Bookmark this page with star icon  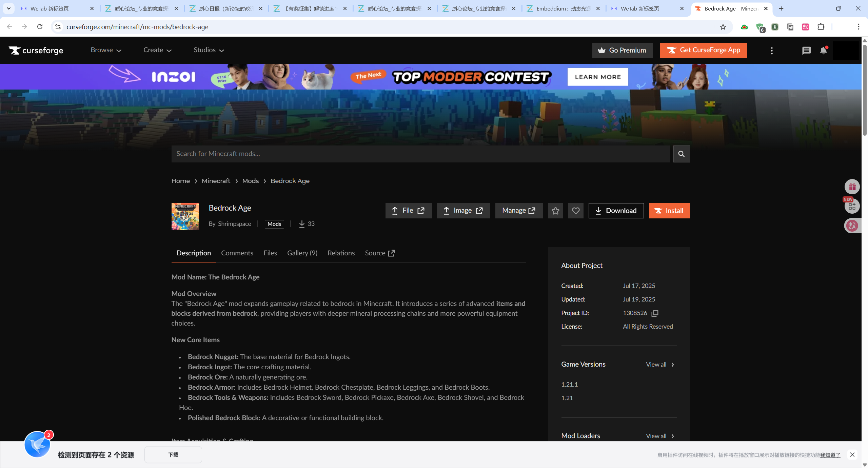(723, 27)
